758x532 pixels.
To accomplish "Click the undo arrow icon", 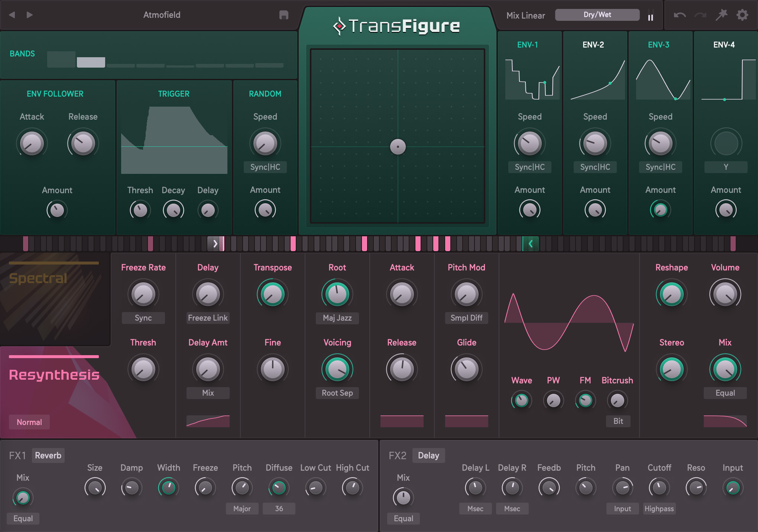I will pos(680,15).
